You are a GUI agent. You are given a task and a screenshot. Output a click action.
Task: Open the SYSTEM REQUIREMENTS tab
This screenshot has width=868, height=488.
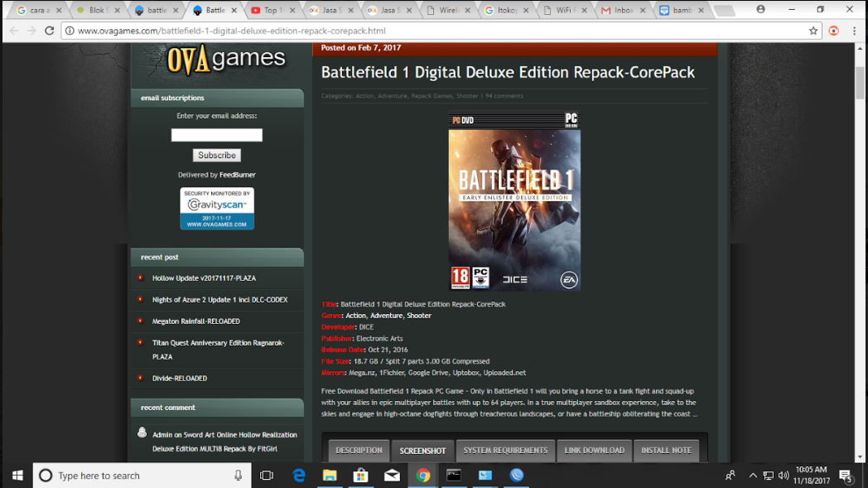(x=505, y=451)
